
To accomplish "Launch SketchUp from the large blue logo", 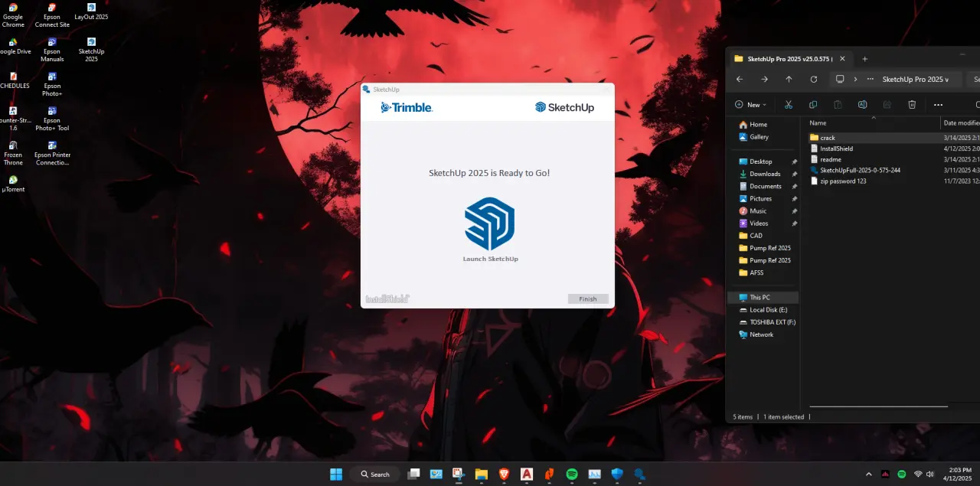I will 490,223.
